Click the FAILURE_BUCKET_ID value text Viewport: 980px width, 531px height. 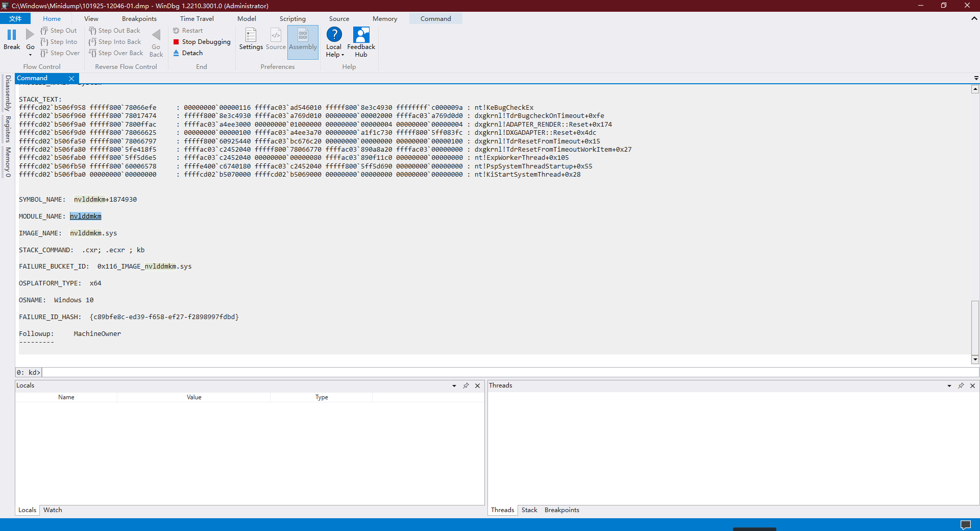coord(144,267)
